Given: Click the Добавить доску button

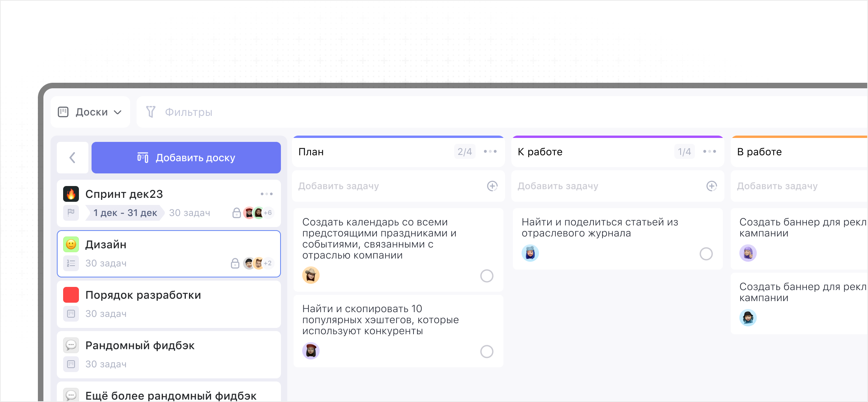Looking at the screenshot, I should [x=186, y=158].
